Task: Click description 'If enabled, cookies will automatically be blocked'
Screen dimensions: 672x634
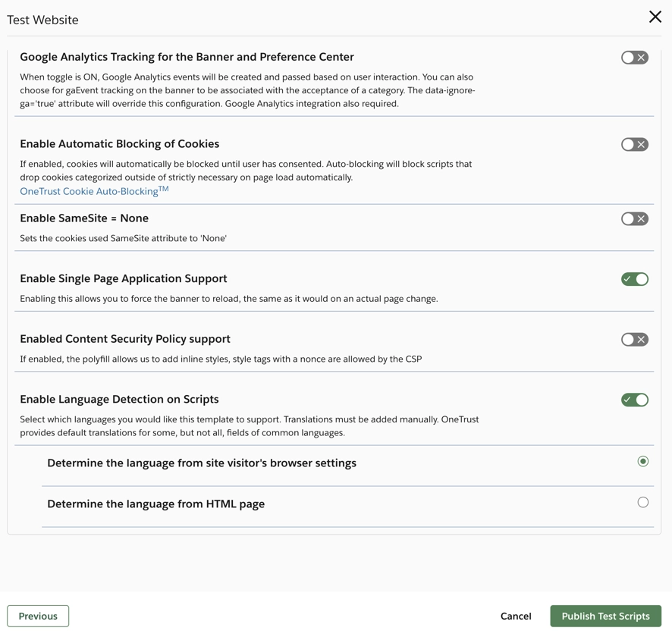Action: (x=246, y=171)
